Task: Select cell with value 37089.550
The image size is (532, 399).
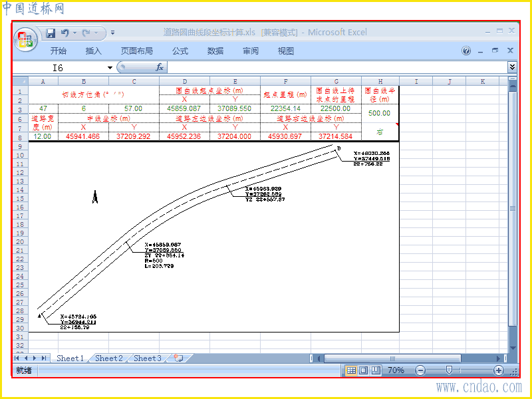Action: click(x=235, y=108)
